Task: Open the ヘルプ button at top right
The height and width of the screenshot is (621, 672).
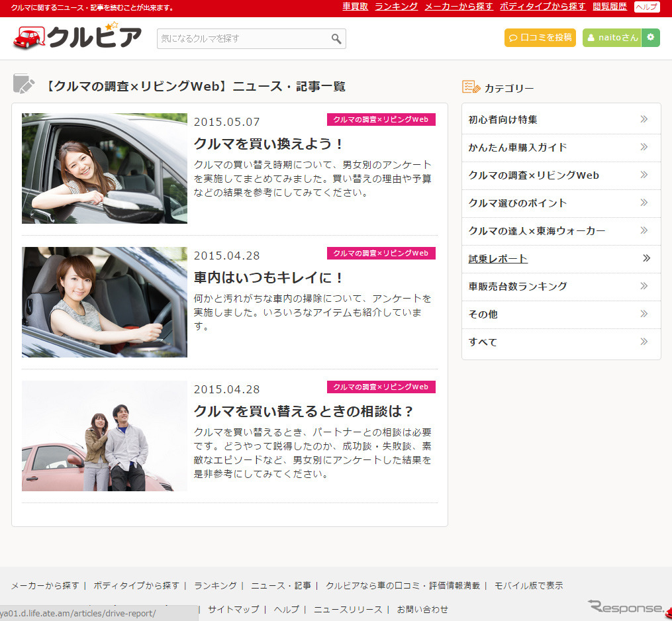Action: point(646,6)
